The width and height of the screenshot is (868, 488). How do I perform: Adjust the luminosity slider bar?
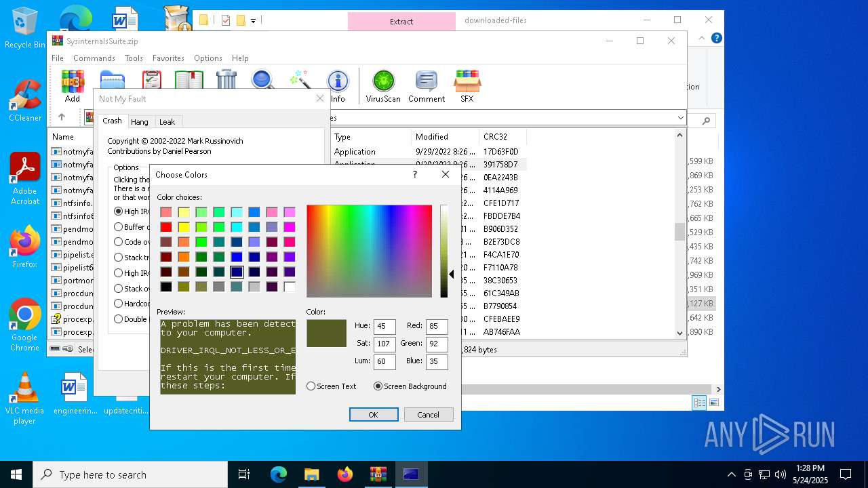[444, 251]
